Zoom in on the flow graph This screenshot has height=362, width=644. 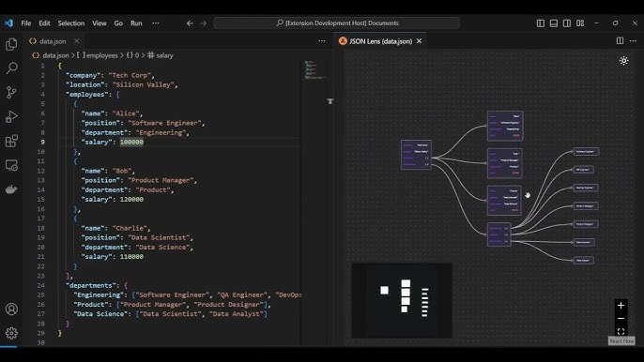click(x=621, y=305)
